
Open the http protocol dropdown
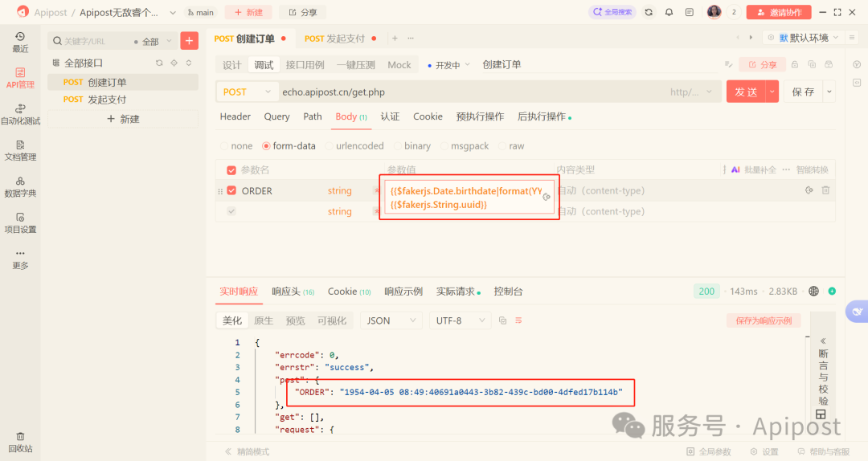tap(691, 92)
